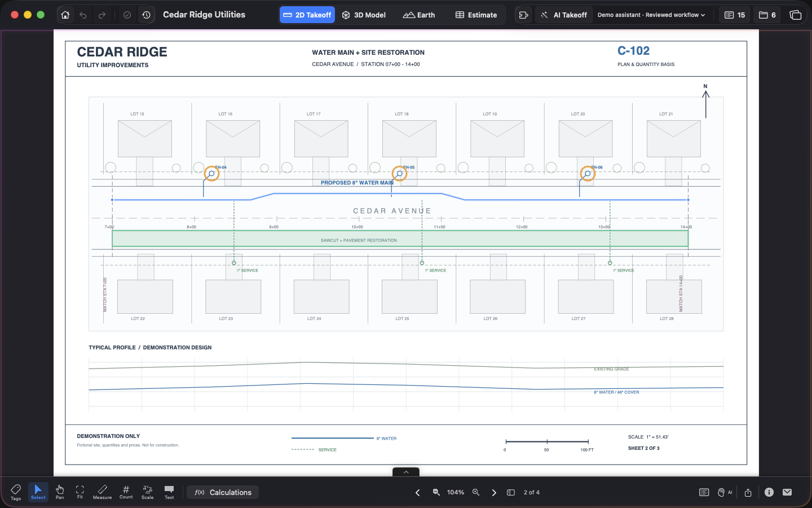
Task: Go to the previous sheet
Action: pyautogui.click(x=418, y=493)
